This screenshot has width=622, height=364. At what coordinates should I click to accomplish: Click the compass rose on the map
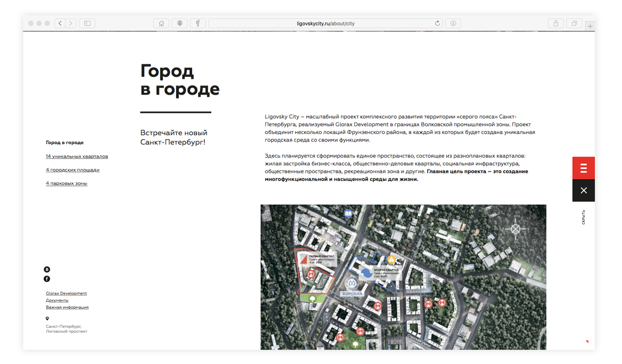click(x=515, y=229)
